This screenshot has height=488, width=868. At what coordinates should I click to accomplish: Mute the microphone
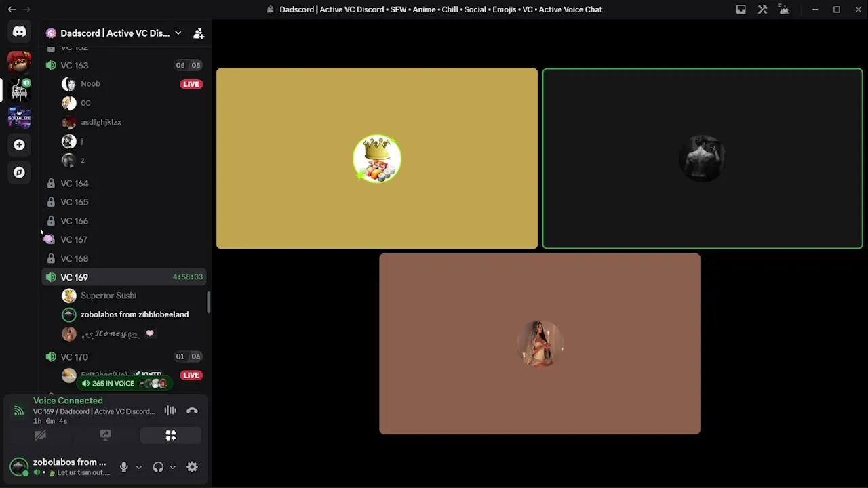[123, 467]
